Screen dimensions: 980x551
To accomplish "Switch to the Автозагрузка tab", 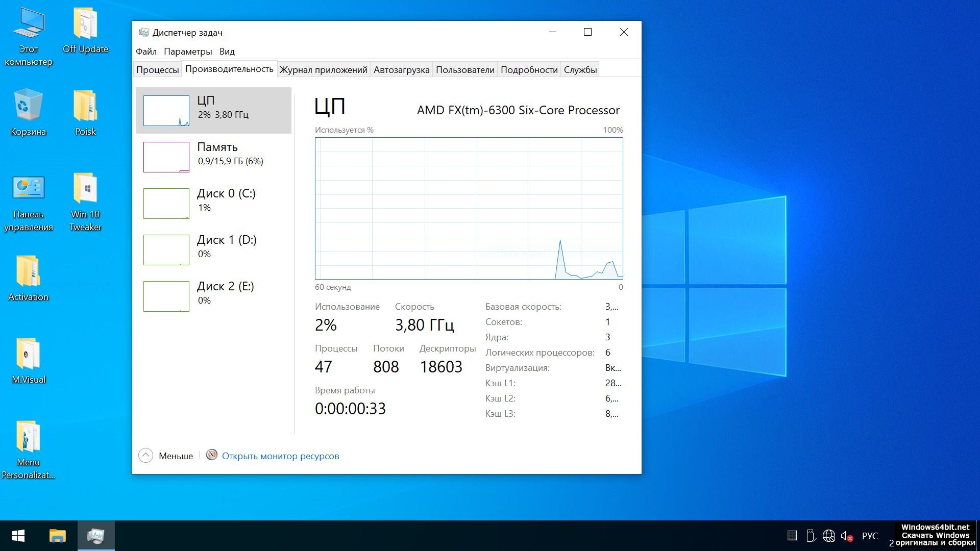I will pos(401,70).
